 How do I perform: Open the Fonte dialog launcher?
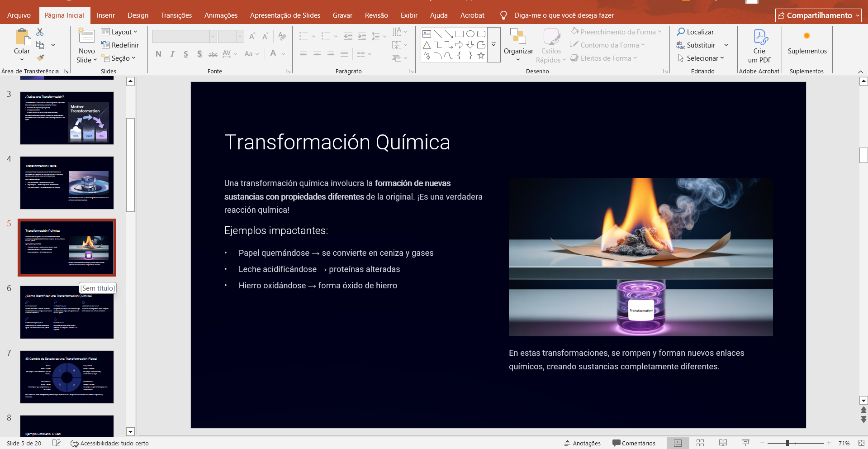[x=288, y=71]
